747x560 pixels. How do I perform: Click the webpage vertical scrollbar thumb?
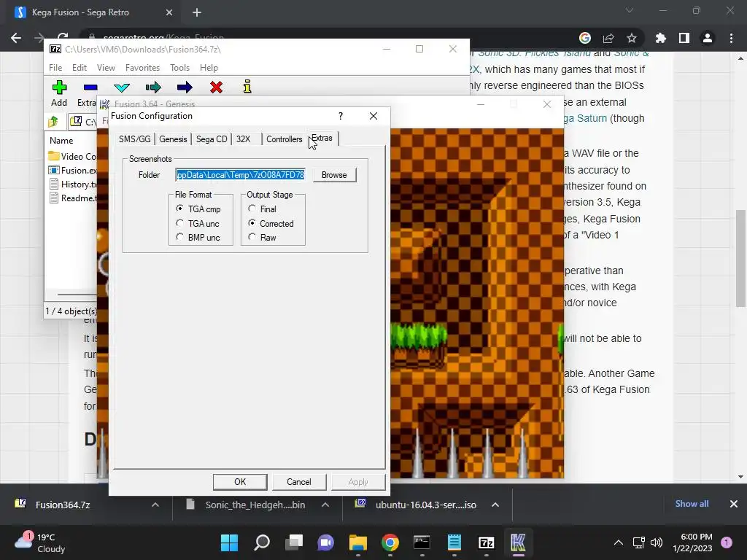click(740, 258)
